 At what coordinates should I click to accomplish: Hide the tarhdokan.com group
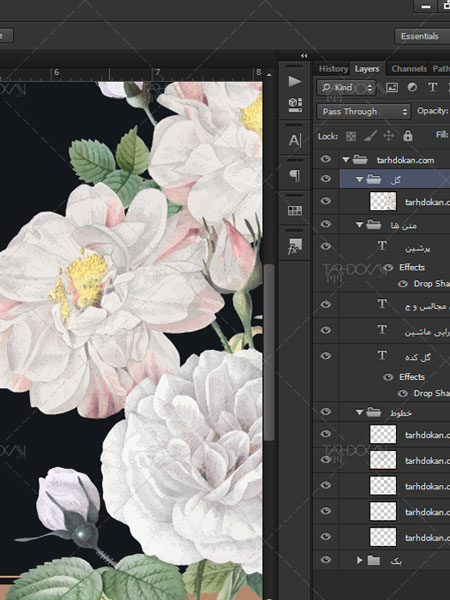click(326, 159)
